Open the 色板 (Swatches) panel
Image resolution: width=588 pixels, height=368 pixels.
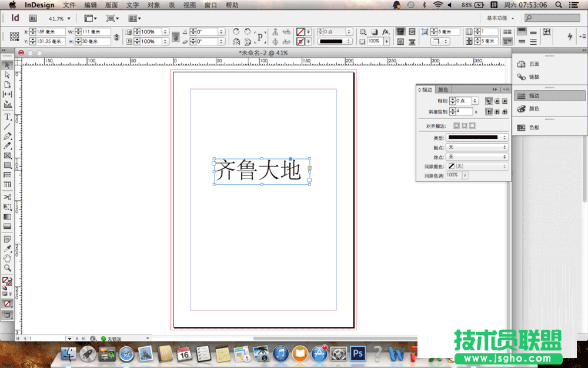click(530, 127)
